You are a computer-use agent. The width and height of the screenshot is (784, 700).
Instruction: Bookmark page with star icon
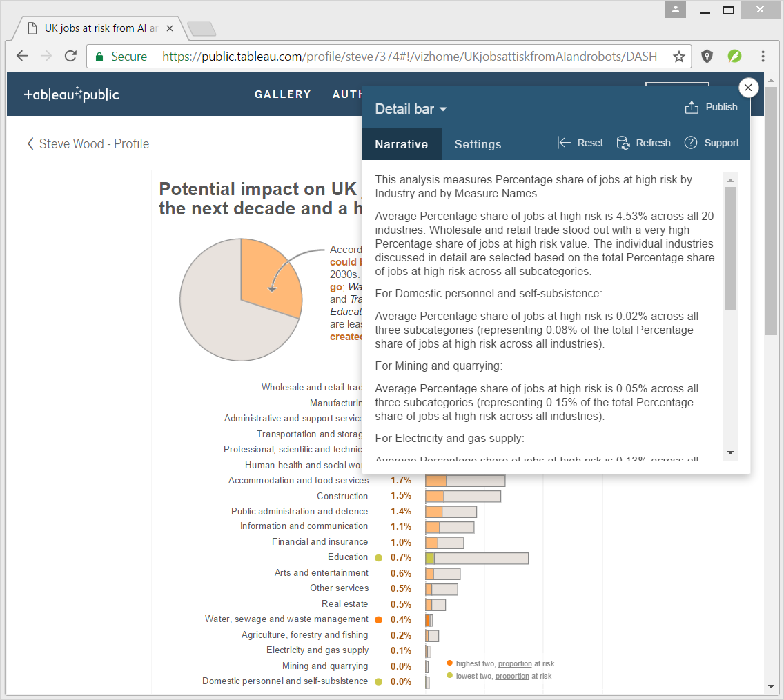point(679,57)
